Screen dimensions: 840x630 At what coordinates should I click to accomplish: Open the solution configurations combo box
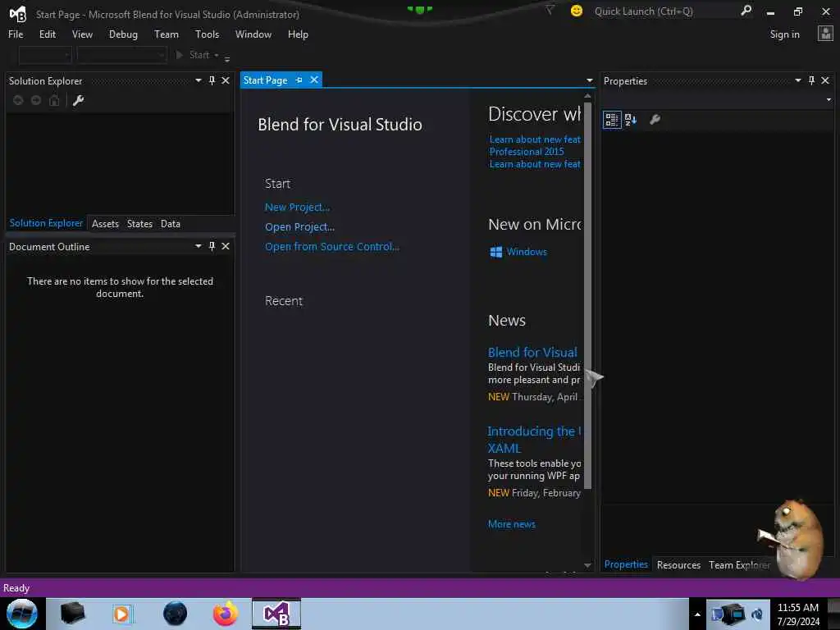coord(45,55)
